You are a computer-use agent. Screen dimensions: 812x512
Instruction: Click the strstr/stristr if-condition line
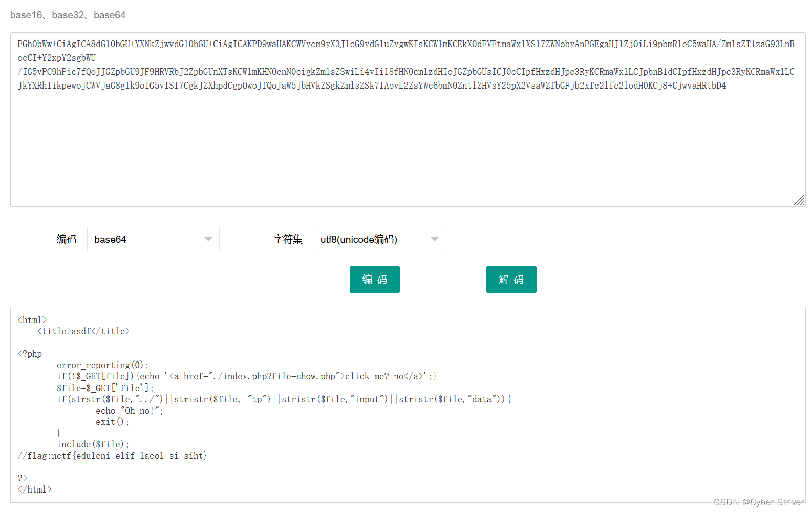(x=284, y=399)
